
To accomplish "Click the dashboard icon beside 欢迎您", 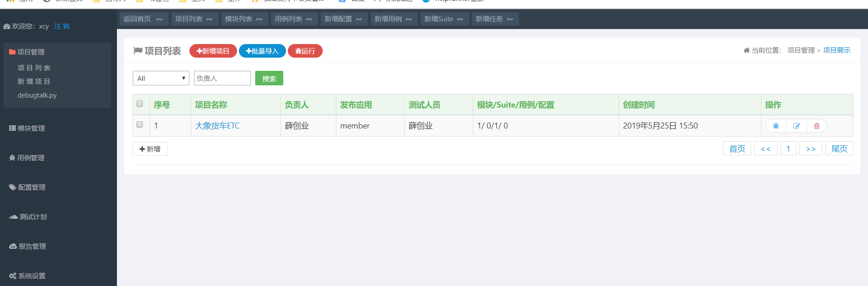I will [7, 26].
